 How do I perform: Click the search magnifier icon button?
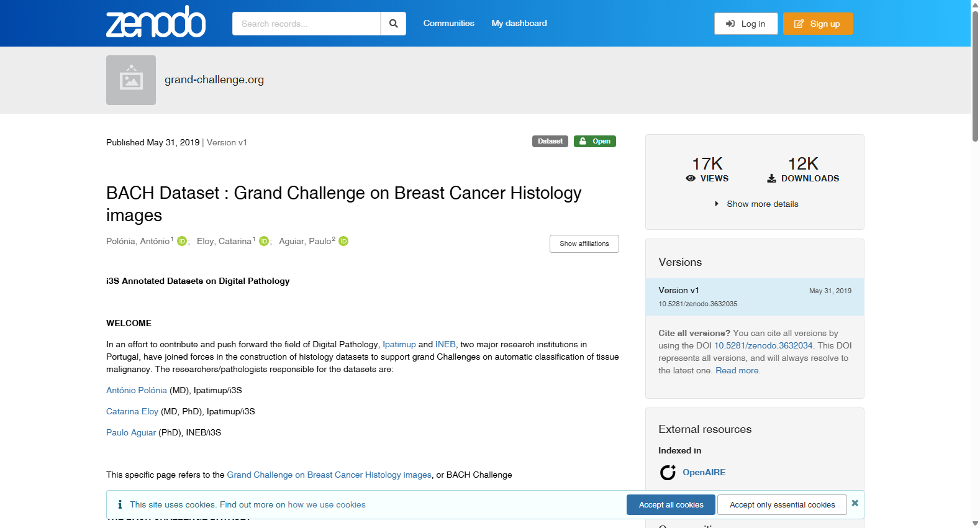[x=393, y=24]
